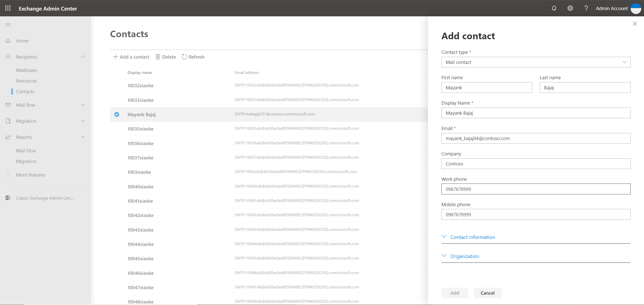
Task: Open the Mailboxes menu item
Action: click(26, 70)
